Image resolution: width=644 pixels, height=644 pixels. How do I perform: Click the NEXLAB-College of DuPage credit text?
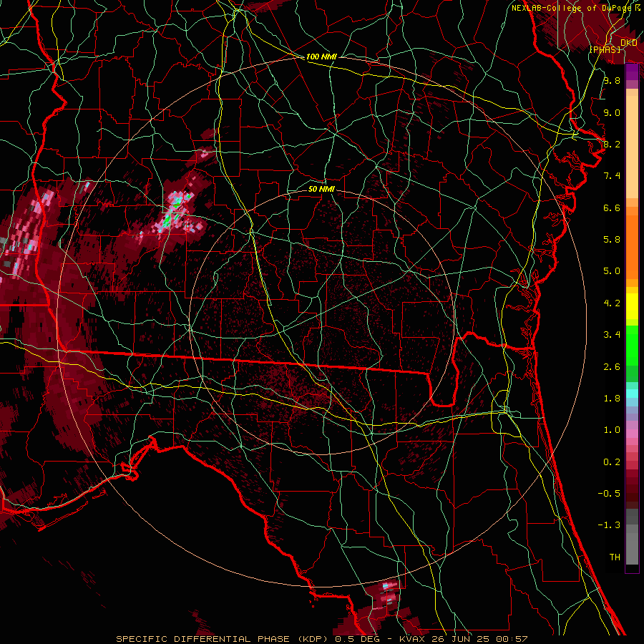coord(572,8)
